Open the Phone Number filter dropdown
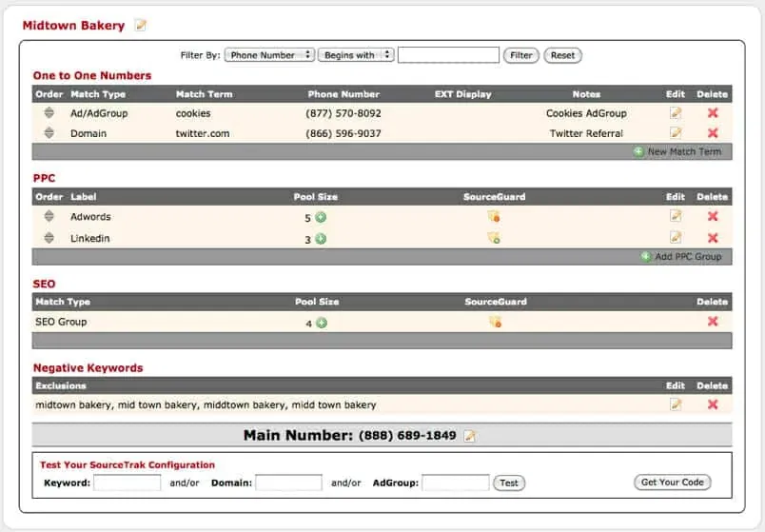 269,55
